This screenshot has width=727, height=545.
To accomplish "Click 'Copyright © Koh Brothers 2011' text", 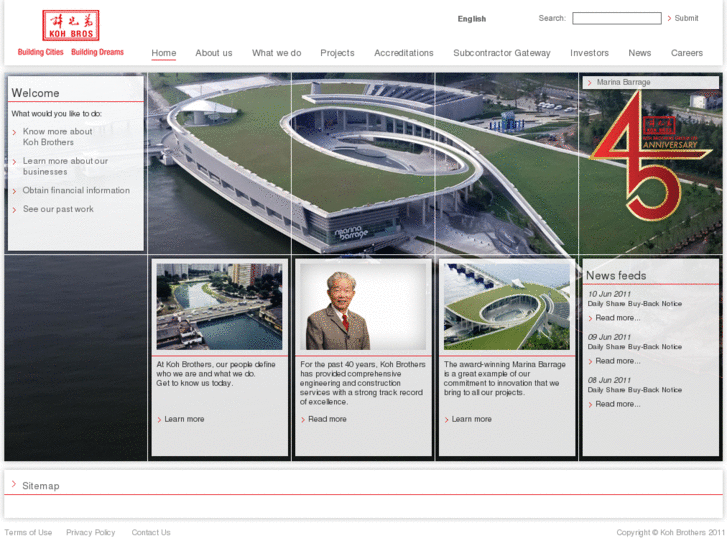I will (670, 532).
